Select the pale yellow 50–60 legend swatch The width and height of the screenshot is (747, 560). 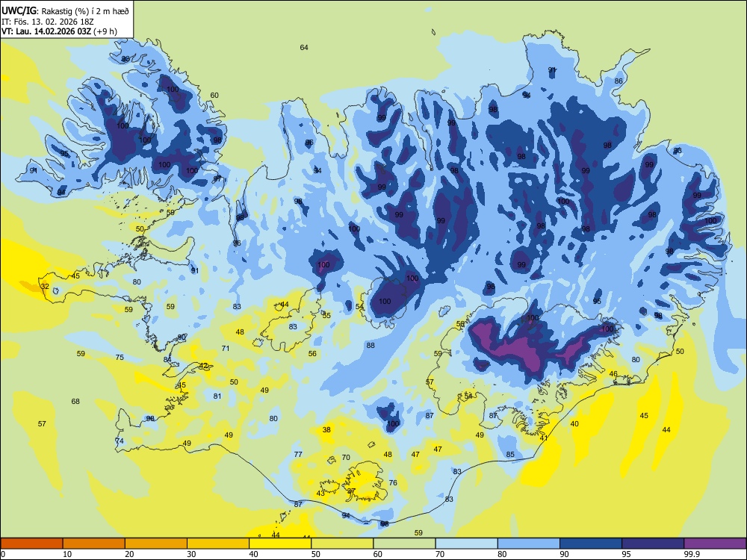pos(342,544)
